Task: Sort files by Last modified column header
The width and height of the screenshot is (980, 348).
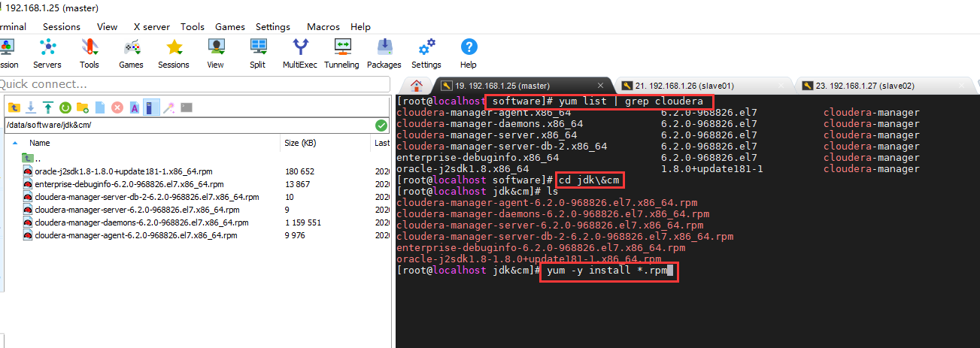Action: 381,143
